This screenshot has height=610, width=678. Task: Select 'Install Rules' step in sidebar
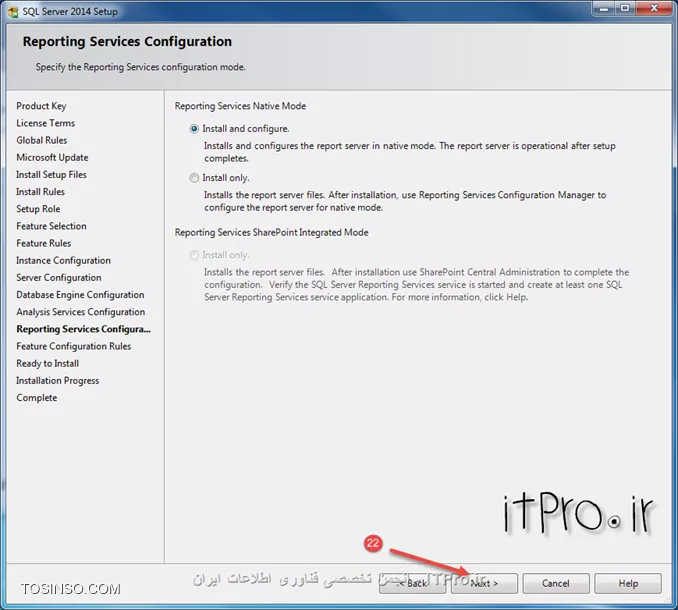[x=40, y=192]
